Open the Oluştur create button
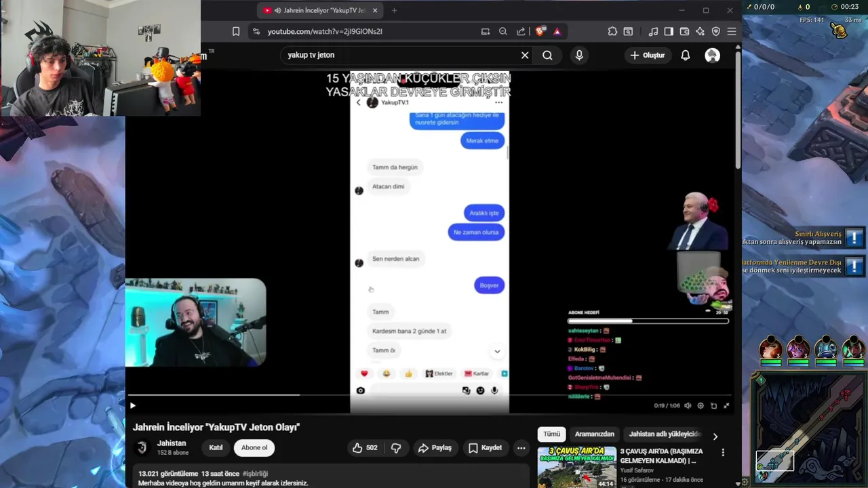The width and height of the screenshot is (868, 488). tap(647, 55)
